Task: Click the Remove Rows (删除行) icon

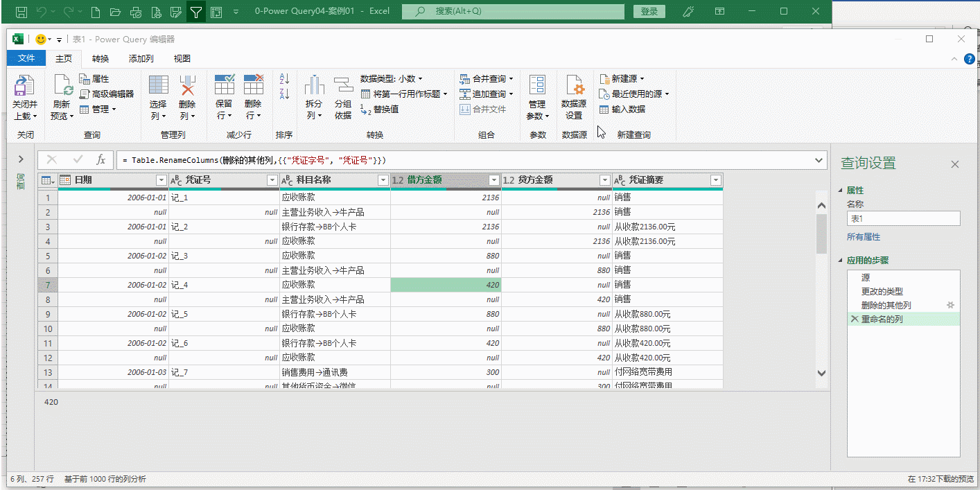Action: pos(254,85)
